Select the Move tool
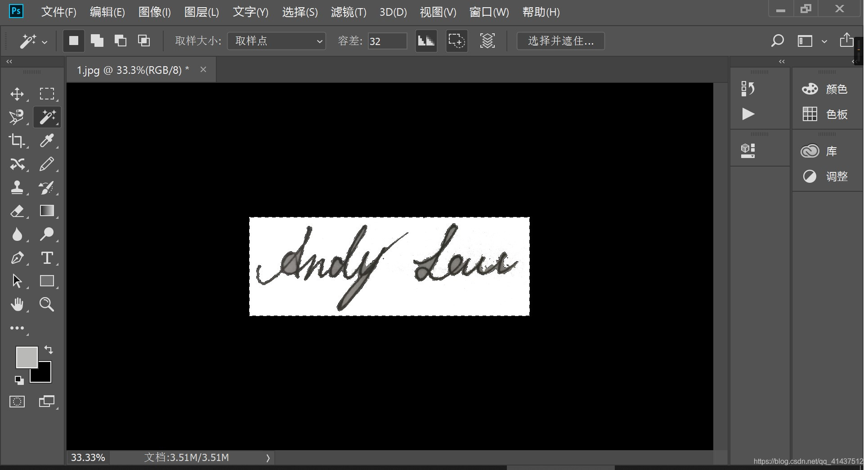The image size is (868, 470). [17, 94]
